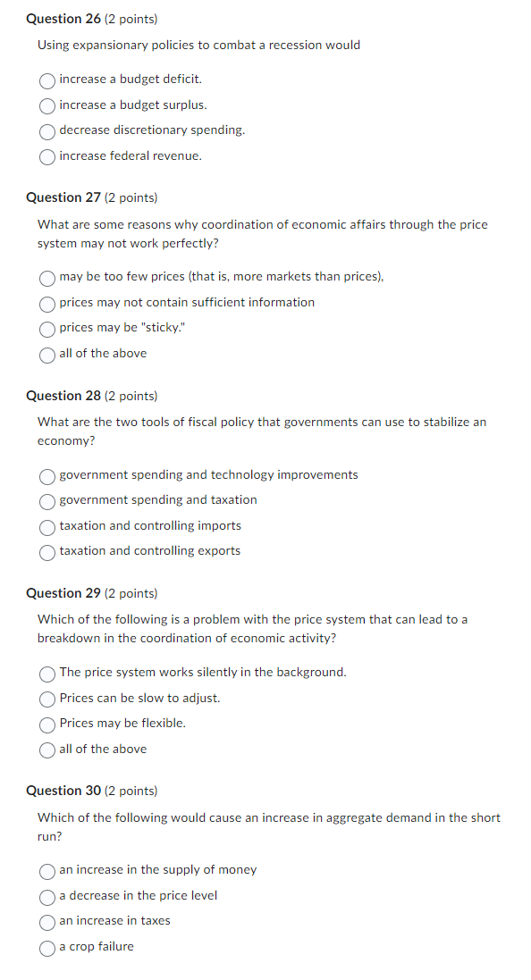Select "all of the above" for Question 29
Screen dimensions: 531x980
pyautogui.click(x=46, y=750)
